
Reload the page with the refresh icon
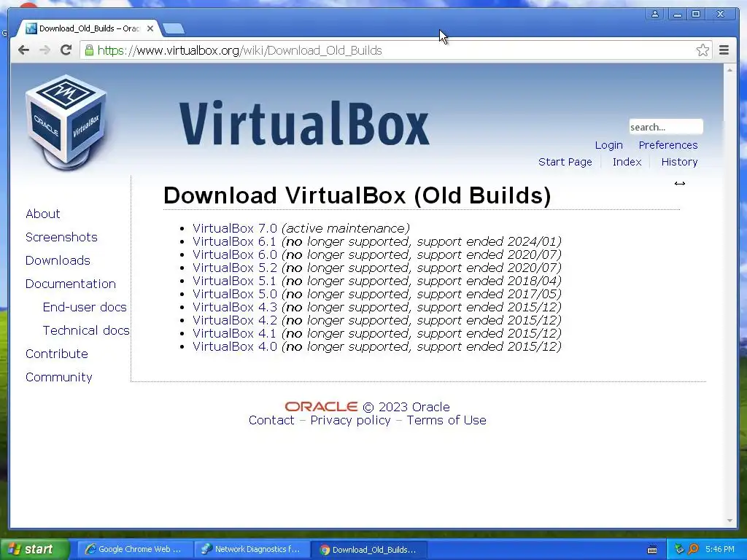point(66,50)
